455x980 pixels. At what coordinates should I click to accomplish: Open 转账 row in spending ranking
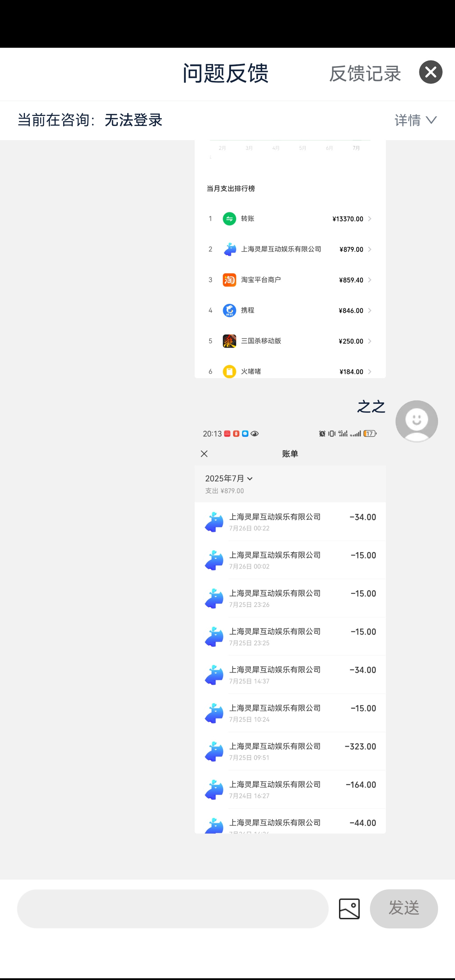pos(290,219)
